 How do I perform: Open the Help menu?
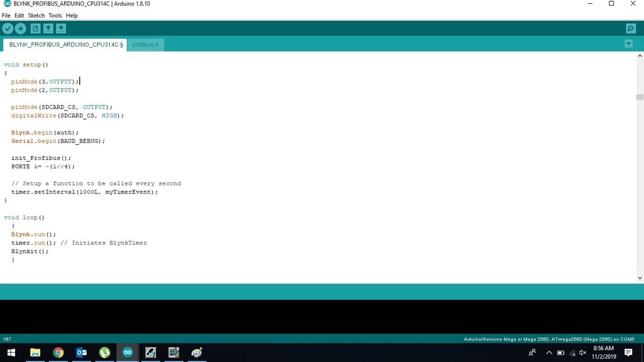pyautogui.click(x=72, y=16)
